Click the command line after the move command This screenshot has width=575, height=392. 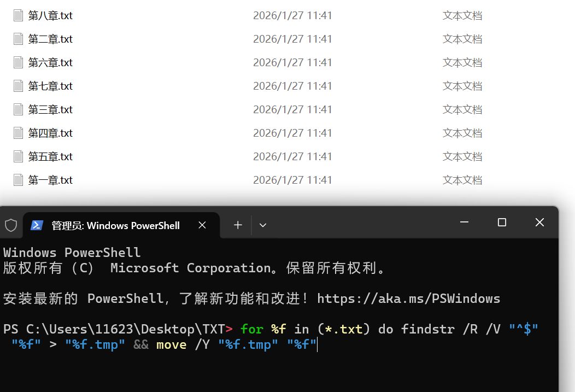tap(317, 344)
